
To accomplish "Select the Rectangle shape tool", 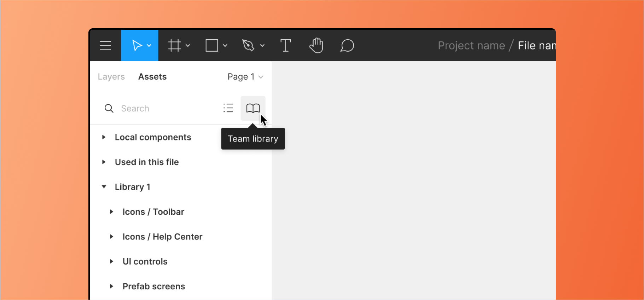I will tap(212, 46).
